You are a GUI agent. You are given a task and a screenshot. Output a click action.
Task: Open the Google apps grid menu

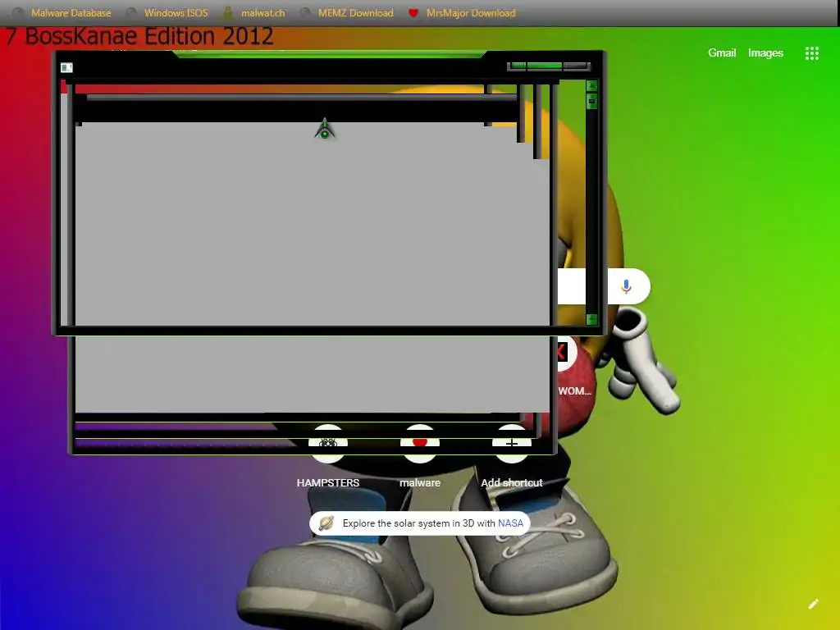[x=811, y=53]
